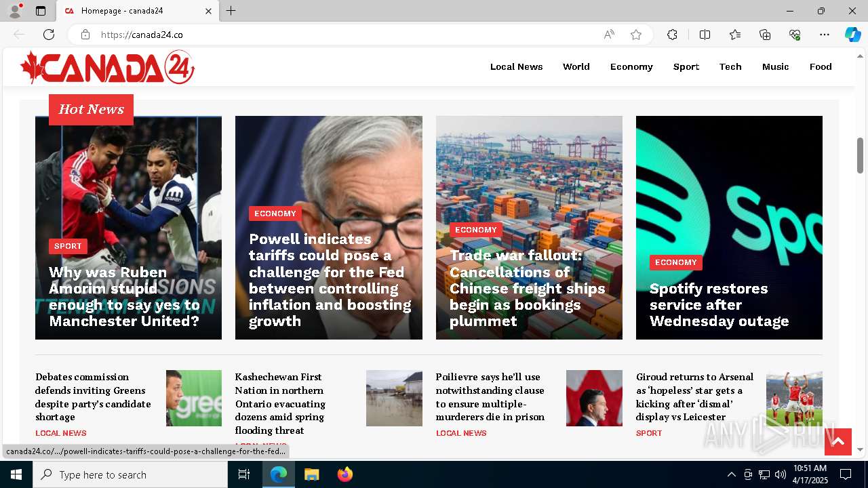Screen dimensions: 868x488
Task: Open the Sport menu item
Action: click(686, 66)
